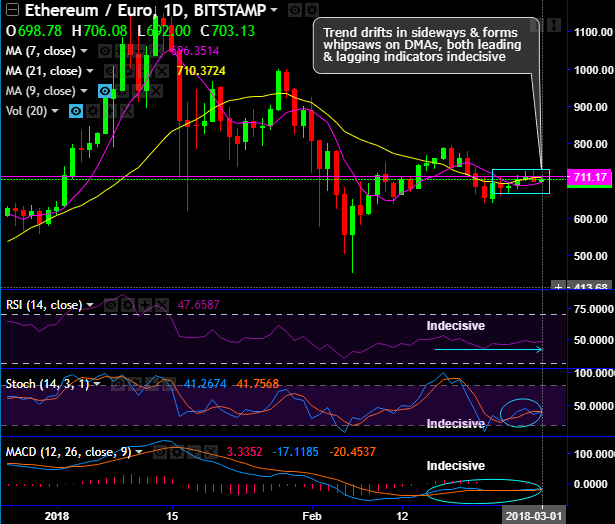615x524 pixels.
Task: Open settings gear for RSI indicator
Action: click(x=127, y=305)
